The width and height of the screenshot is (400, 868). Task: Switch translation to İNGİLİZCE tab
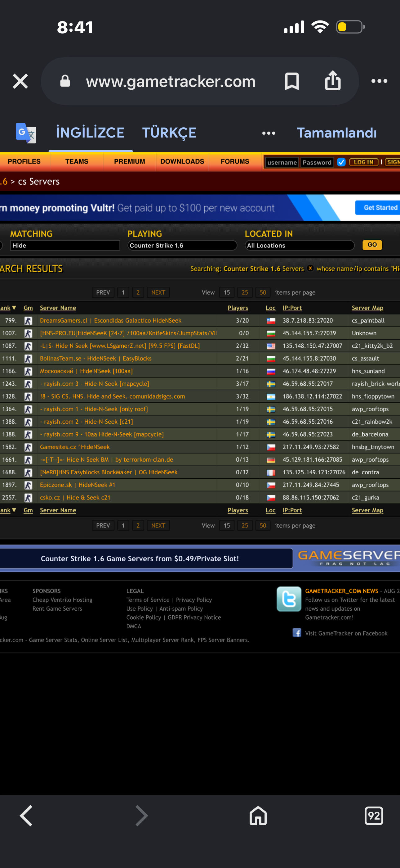click(x=90, y=133)
